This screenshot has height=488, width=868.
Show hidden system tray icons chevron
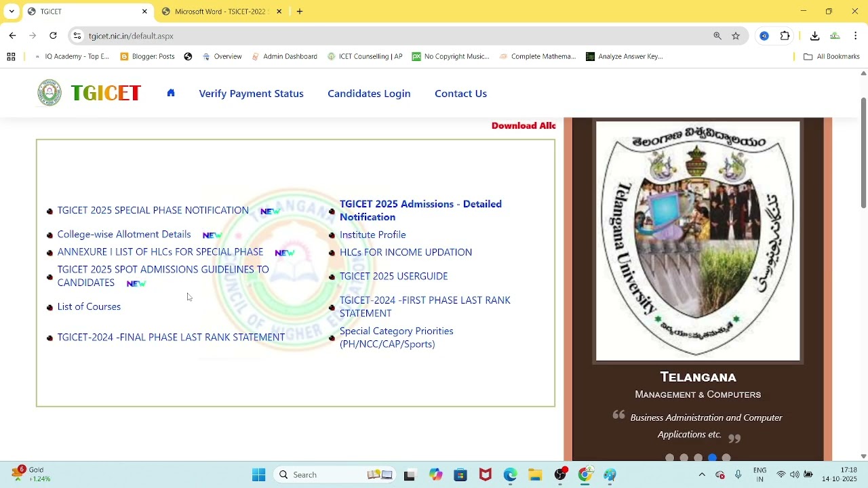(x=702, y=474)
